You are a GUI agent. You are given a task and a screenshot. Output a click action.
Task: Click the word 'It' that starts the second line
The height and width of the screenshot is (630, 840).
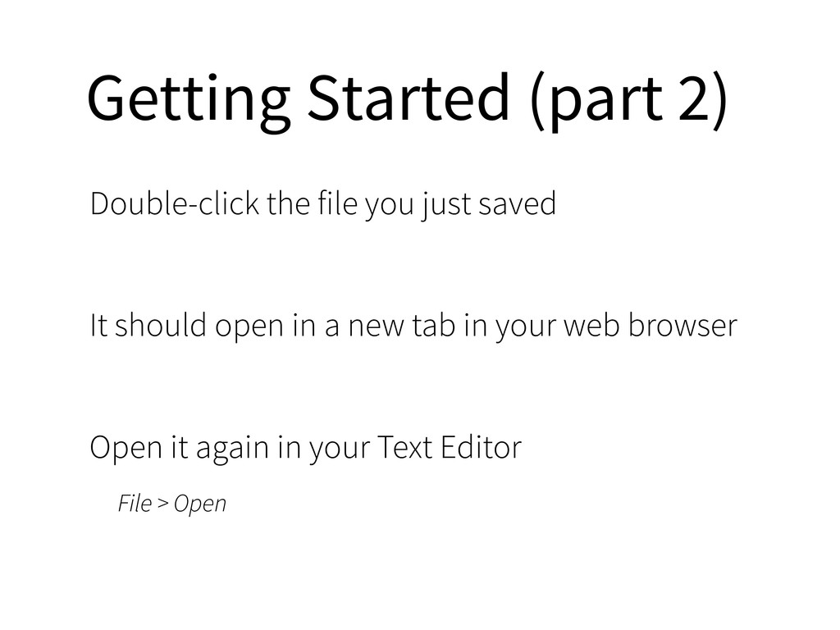point(99,325)
